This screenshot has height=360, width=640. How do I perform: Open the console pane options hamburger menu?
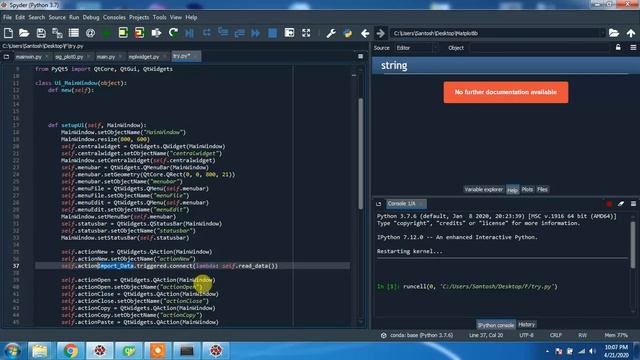click(633, 204)
